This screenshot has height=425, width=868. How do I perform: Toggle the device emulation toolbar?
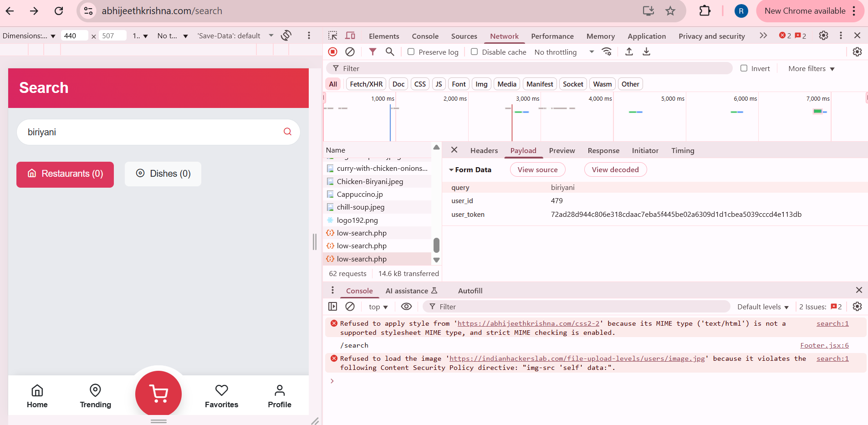[x=350, y=36]
